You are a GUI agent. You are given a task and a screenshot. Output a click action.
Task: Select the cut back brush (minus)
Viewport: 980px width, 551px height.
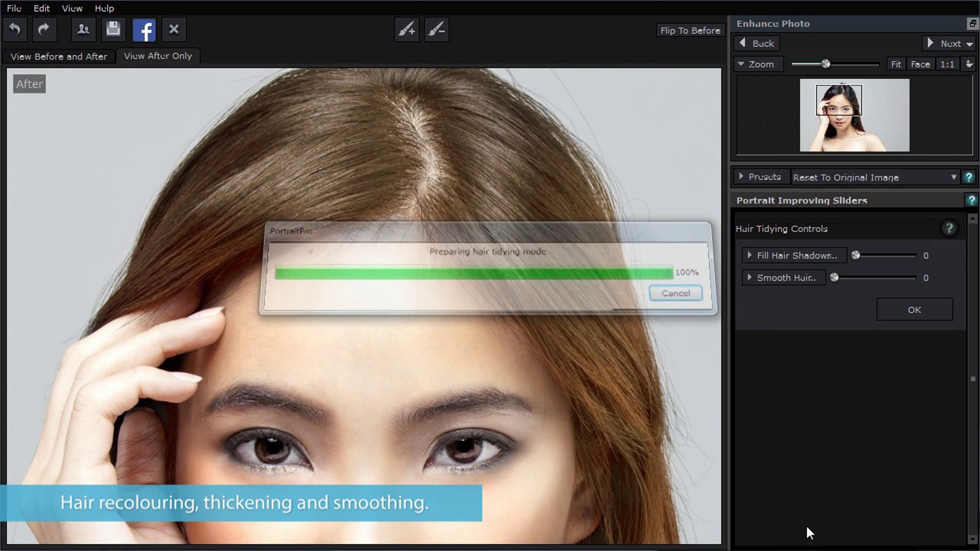coord(437,29)
